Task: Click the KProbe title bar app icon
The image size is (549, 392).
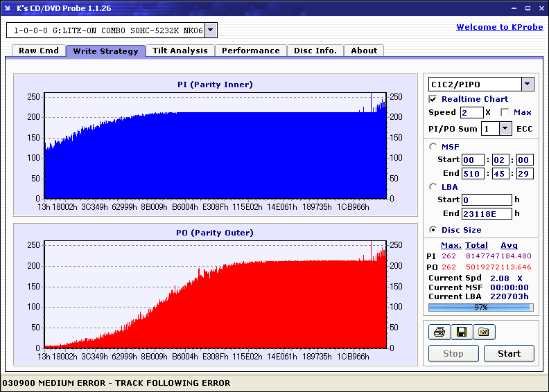Action: tap(8, 8)
